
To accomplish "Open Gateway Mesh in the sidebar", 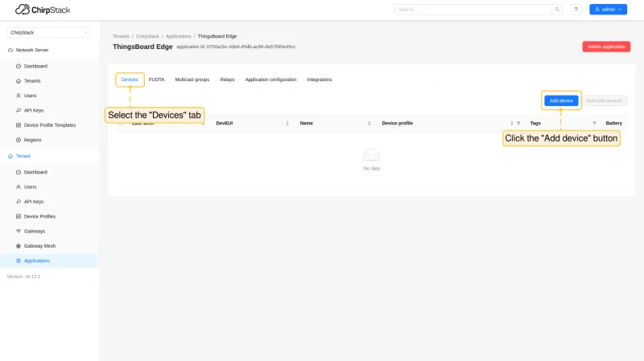I will [x=39, y=246].
